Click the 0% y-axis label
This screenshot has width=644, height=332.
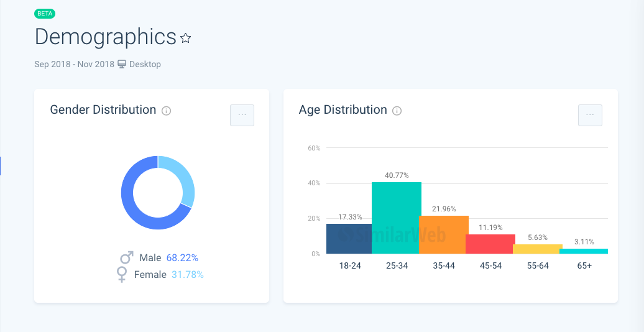(x=316, y=254)
